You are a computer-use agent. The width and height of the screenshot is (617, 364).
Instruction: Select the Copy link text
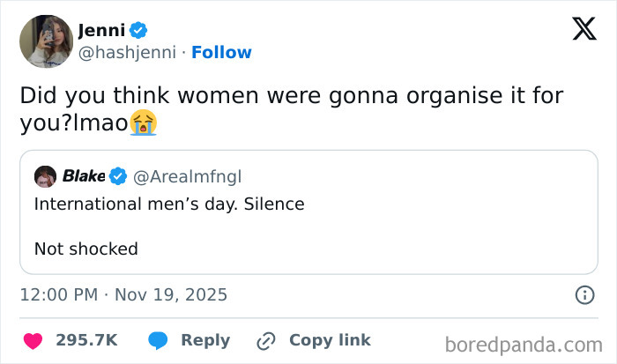pos(330,340)
